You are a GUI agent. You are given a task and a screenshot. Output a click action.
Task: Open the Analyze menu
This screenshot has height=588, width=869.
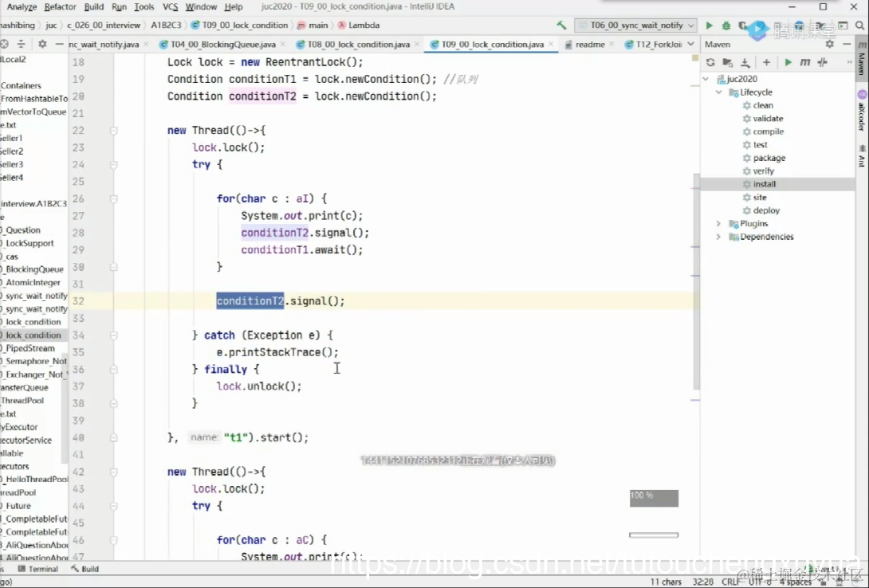(22, 6)
